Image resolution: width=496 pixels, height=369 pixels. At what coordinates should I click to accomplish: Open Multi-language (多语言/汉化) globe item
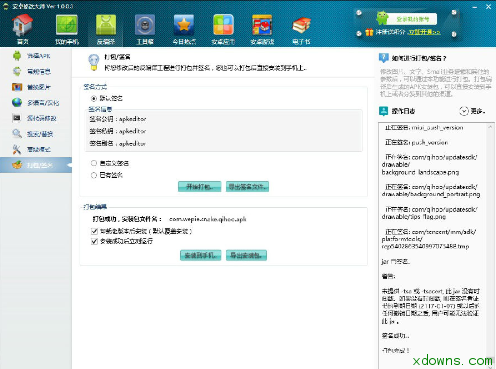(x=36, y=103)
